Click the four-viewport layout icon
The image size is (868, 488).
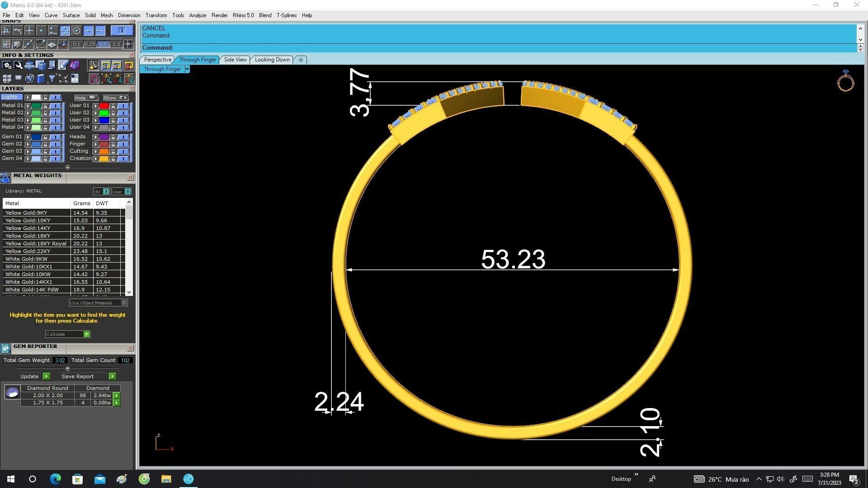[x=7, y=79]
